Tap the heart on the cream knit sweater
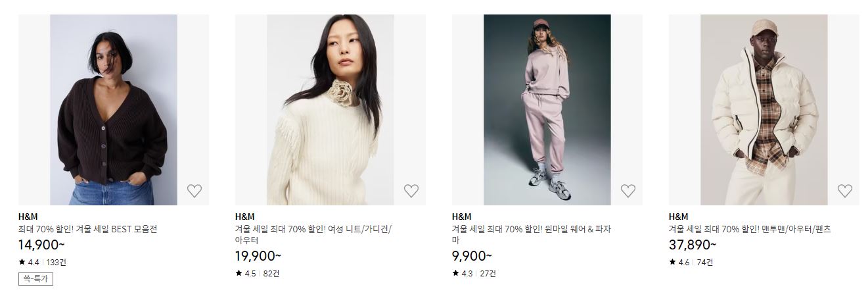This screenshot has width=868, height=308. click(411, 191)
